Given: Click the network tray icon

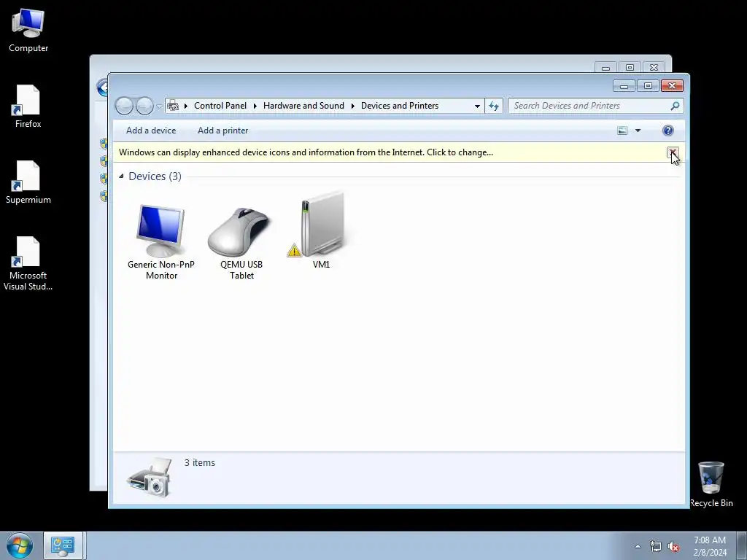Looking at the screenshot, I should click(x=656, y=546).
